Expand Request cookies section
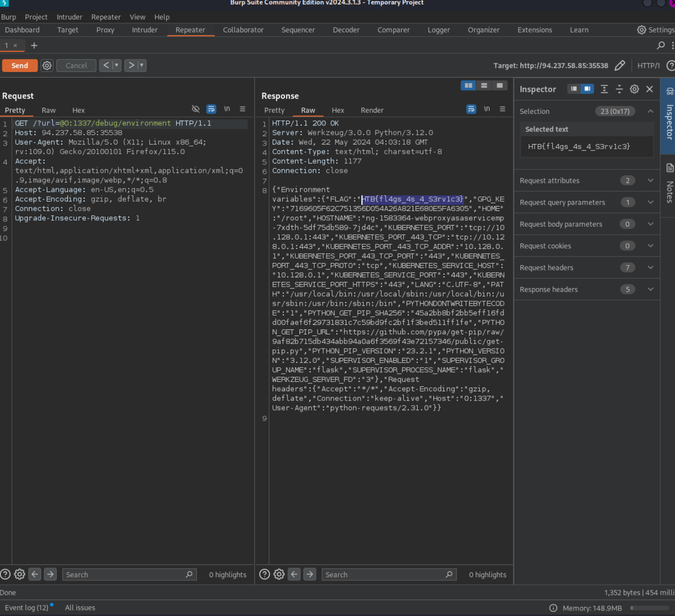 point(586,246)
